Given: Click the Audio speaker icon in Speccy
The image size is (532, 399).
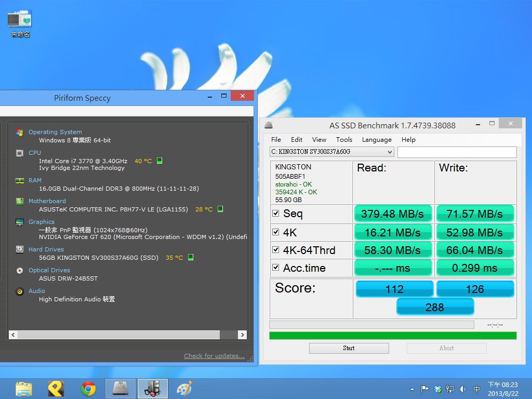Looking at the screenshot, I should tap(20, 291).
